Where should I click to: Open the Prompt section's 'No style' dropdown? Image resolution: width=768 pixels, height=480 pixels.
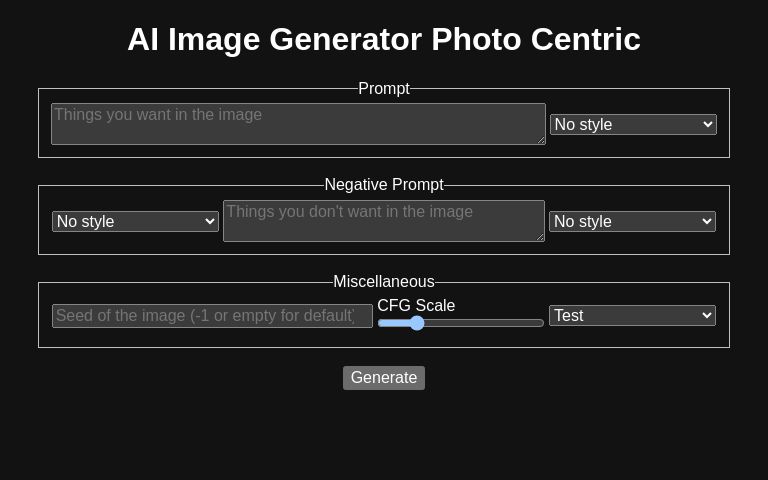633,124
